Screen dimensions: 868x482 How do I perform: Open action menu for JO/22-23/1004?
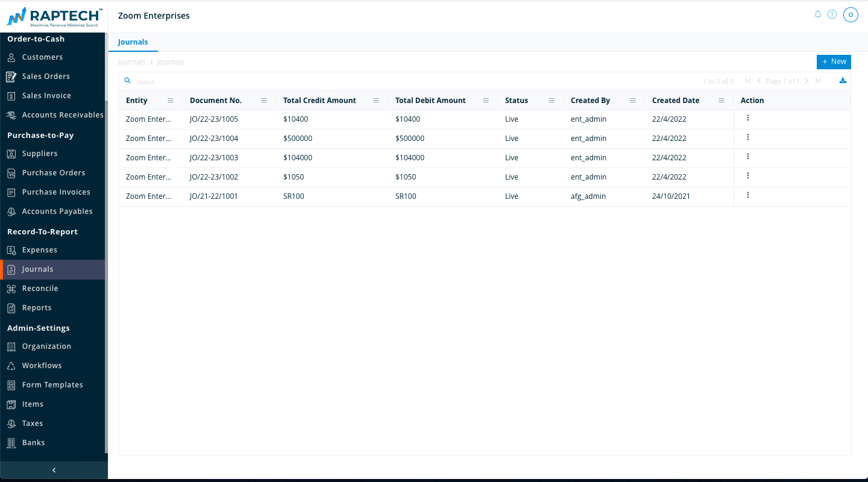(748, 137)
